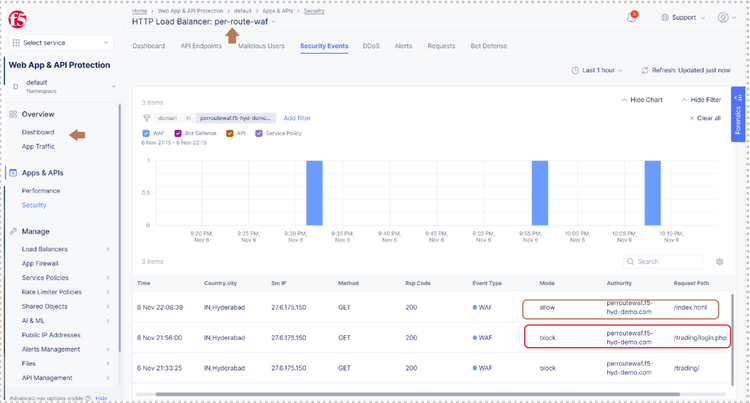Open the notifications bell
This screenshot has width=750, height=403.
coord(632,17)
